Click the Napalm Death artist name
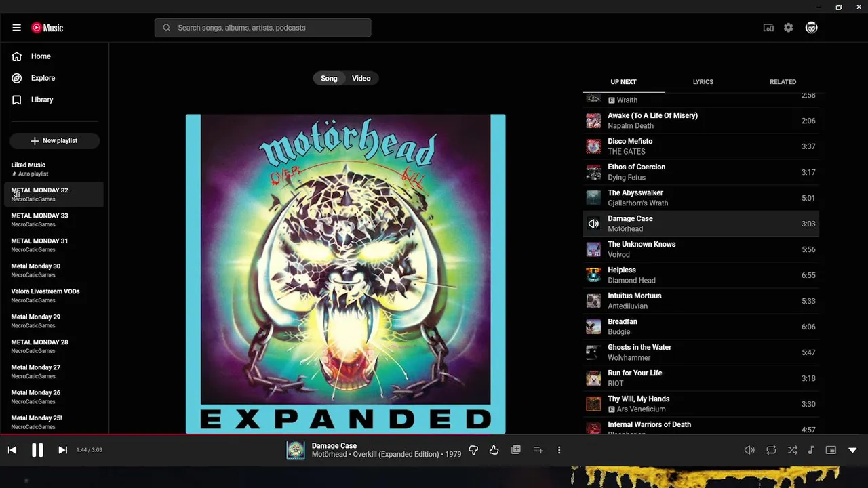868x488 pixels. point(631,126)
